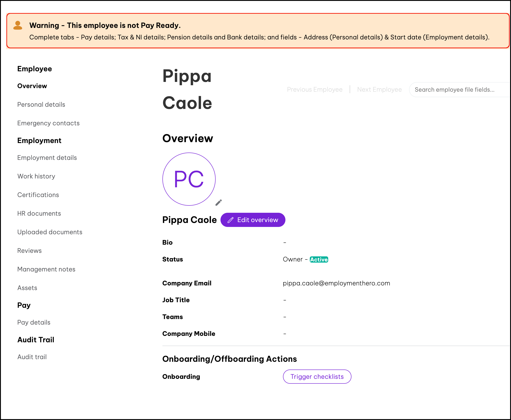Open HR documents
Screen dimensions: 511x420
tap(39, 214)
